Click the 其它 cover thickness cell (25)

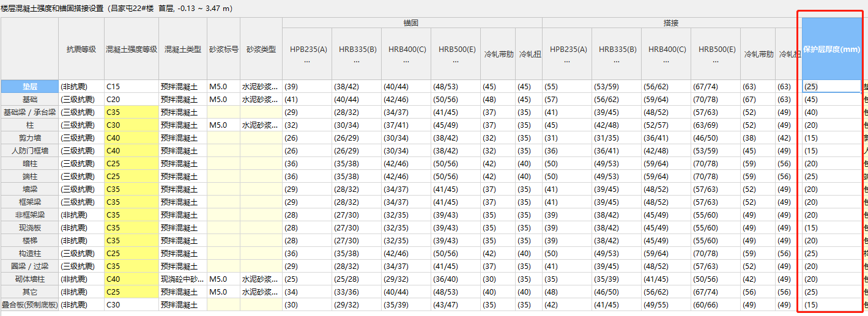point(832,292)
